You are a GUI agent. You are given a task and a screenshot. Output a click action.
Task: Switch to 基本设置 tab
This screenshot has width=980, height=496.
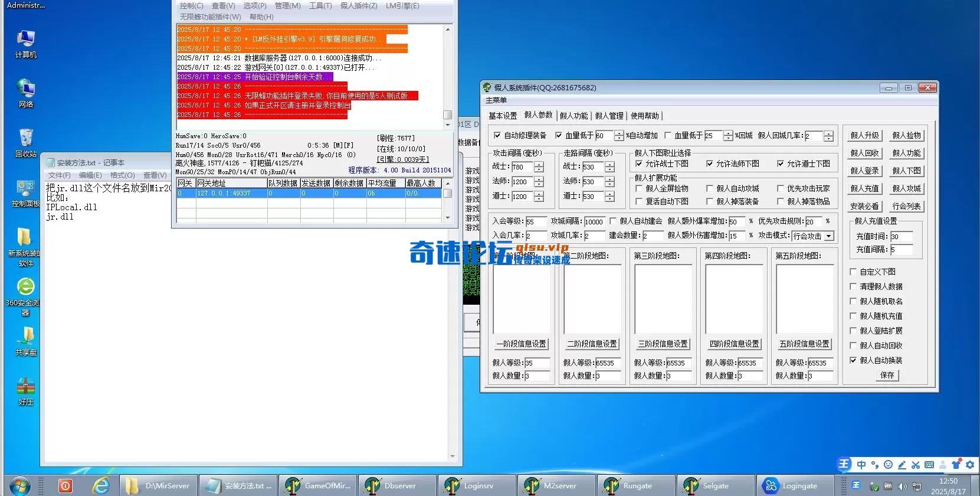coord(503,116)
